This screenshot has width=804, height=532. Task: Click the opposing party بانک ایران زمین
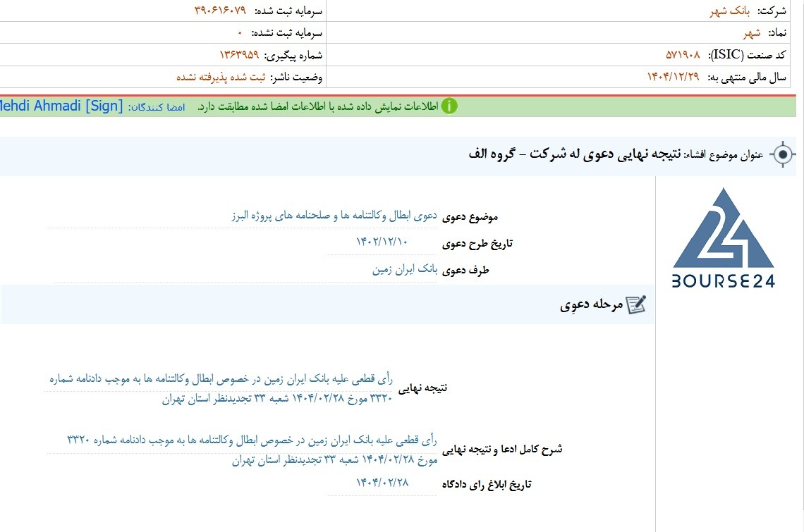(405, 269)
